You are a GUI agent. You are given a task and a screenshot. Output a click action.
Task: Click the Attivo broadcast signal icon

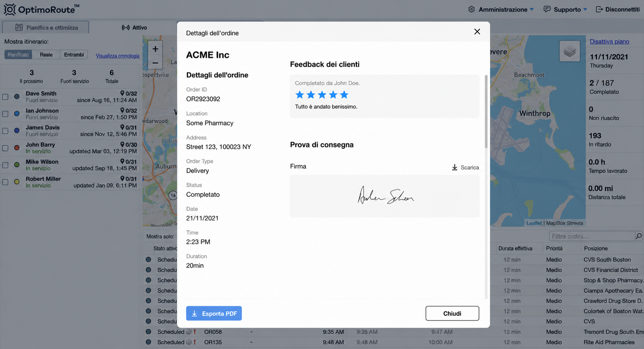click(126, 27)
